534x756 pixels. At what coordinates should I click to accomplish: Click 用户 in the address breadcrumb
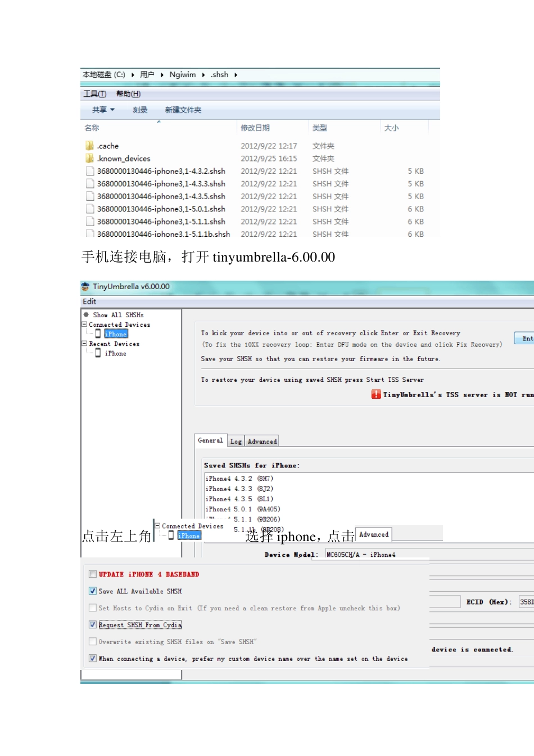point(147,75)
